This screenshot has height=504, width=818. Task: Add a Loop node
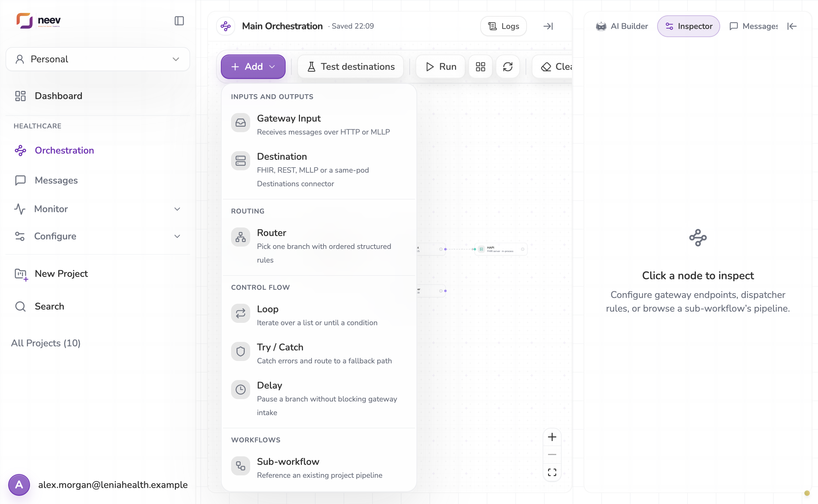tap(319, 315)
